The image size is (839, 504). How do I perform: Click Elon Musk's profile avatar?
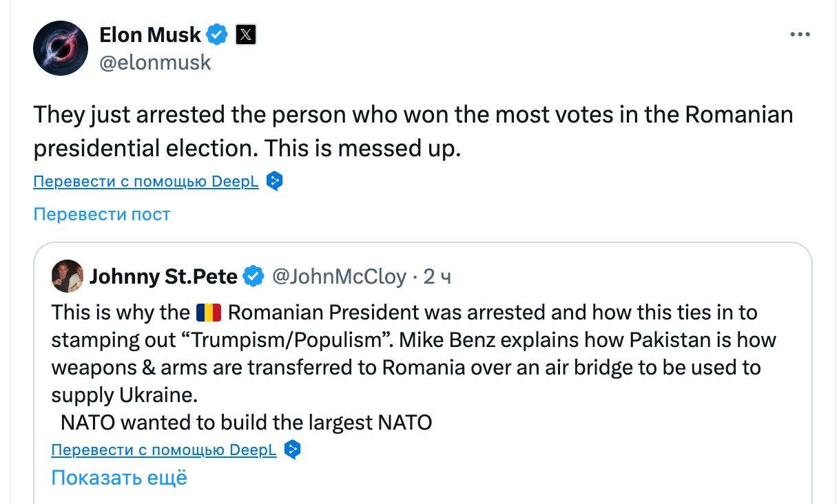coord(61,48)
